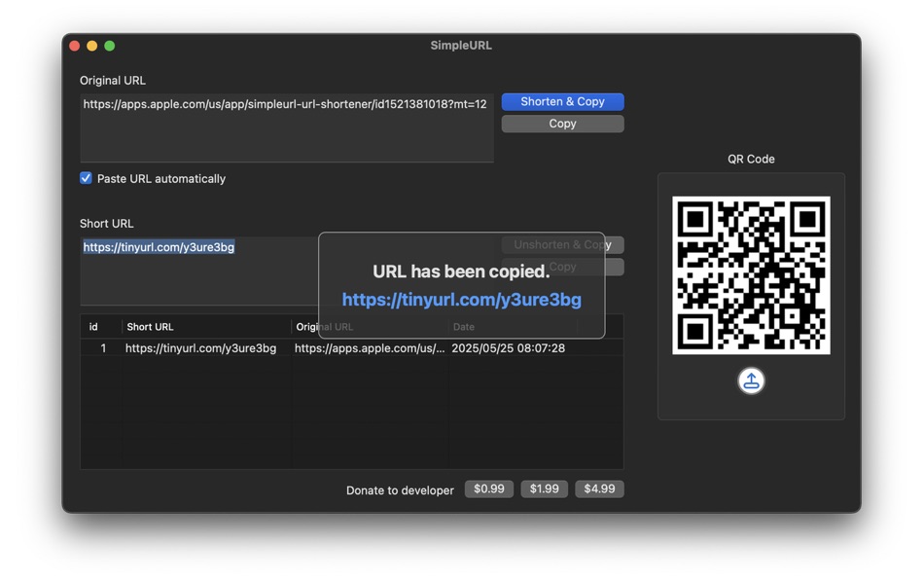Click Copy button beside Original URL

point(562,124)
